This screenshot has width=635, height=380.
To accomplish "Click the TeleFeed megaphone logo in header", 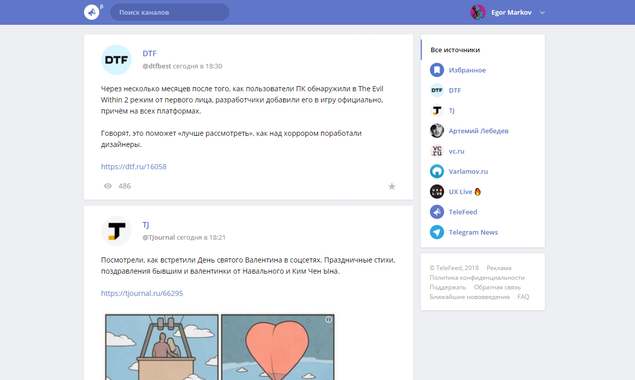I will tap(92, 12).
